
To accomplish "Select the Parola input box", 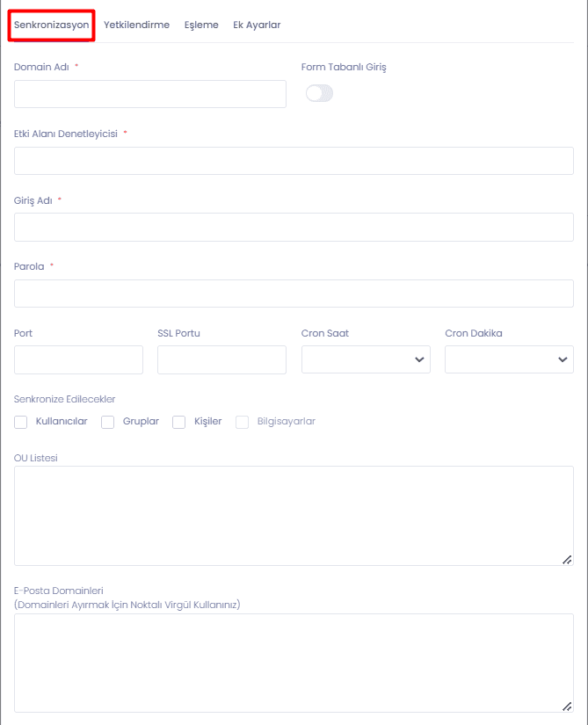I will tap(294, 294).
